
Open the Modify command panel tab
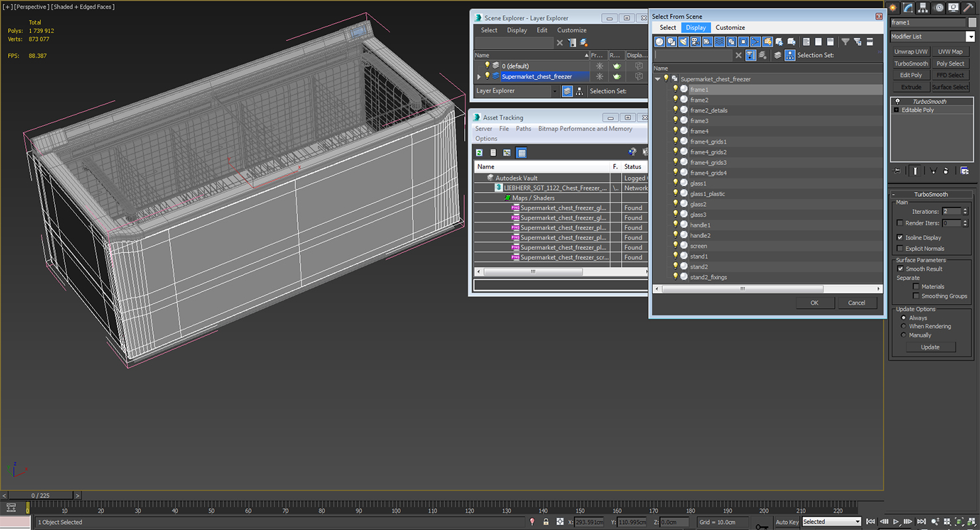(909, 8)
